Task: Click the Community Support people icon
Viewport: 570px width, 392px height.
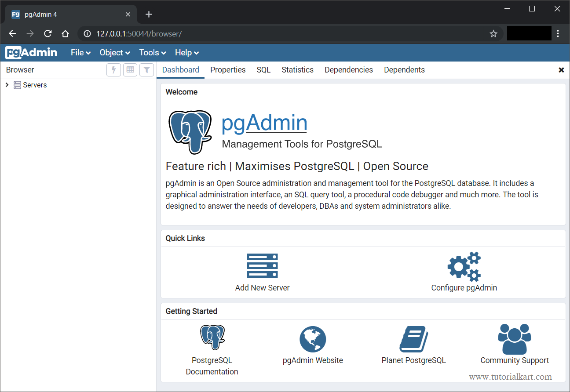Action: click(x=515, y=338)
